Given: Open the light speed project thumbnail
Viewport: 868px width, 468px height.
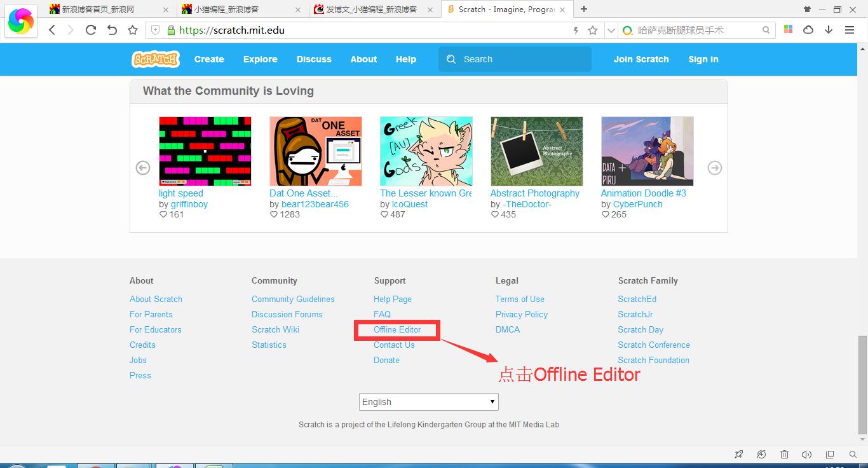Looking at the screenshot, I should coord(205,151).
